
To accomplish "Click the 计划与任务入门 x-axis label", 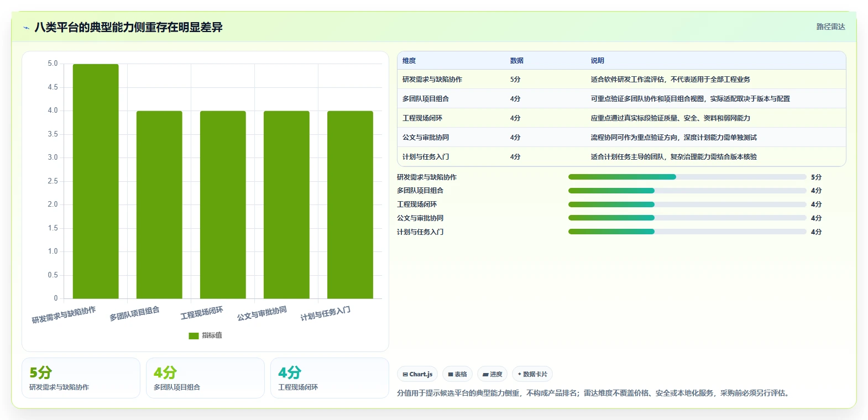I will coord(326,314).
